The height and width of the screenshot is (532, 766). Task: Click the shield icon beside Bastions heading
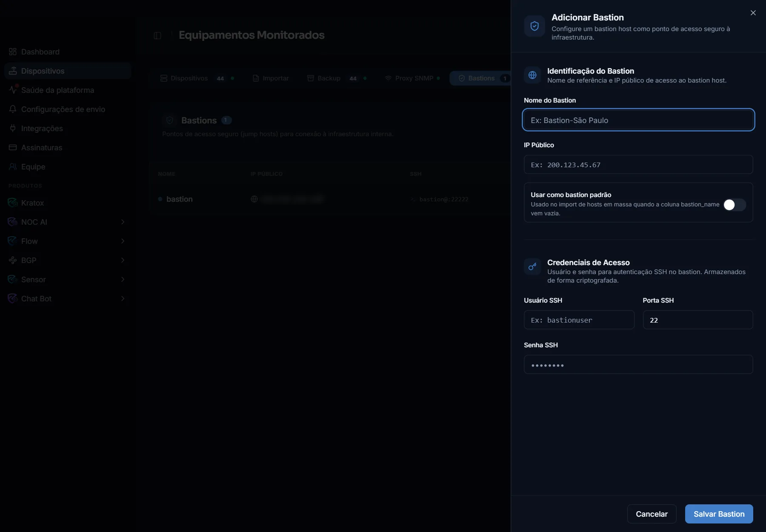click(x=169, y=120)
